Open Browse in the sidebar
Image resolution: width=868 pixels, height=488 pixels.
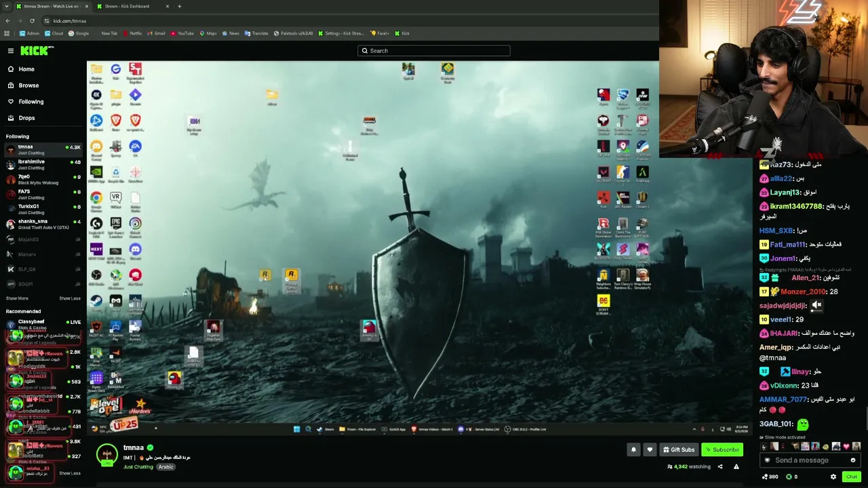[28, 85]
